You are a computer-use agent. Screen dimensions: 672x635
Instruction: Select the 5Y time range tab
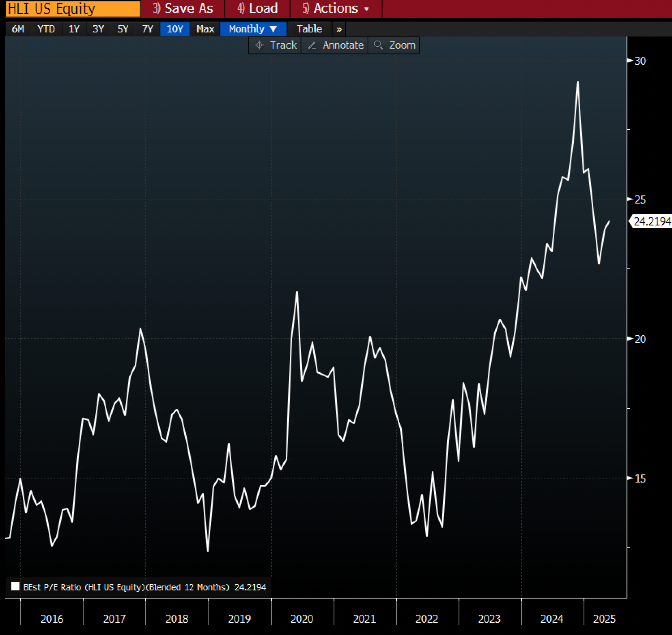123,29
